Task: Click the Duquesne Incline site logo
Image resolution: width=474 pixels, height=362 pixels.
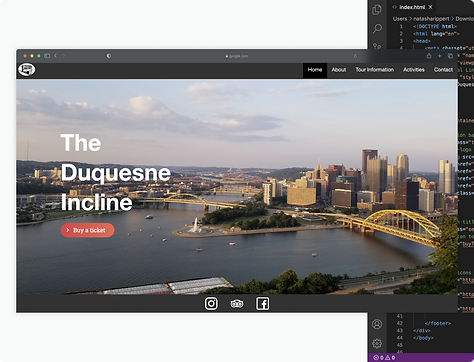Action: (x=27, y=70)
